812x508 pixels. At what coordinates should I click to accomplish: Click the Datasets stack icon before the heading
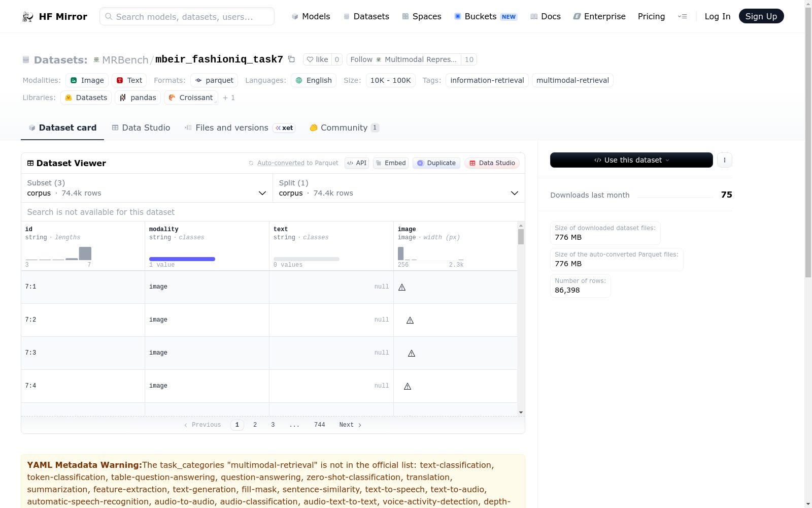click(26, 60)
